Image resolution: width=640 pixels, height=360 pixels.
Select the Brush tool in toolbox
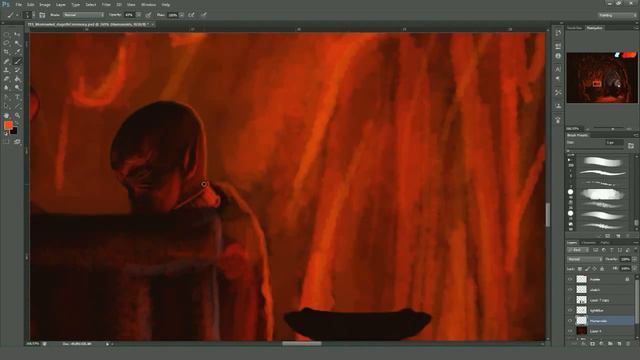(x=17, y=61)
